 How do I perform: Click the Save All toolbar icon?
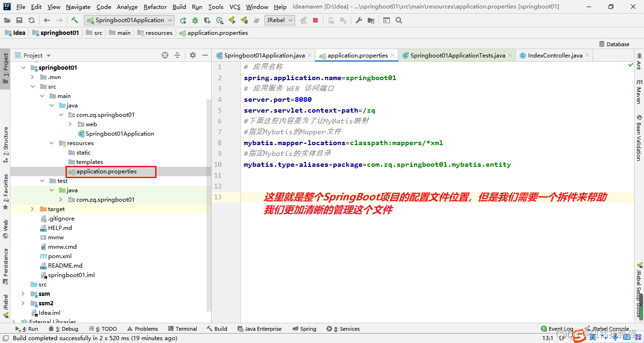(x=19, y=20)
